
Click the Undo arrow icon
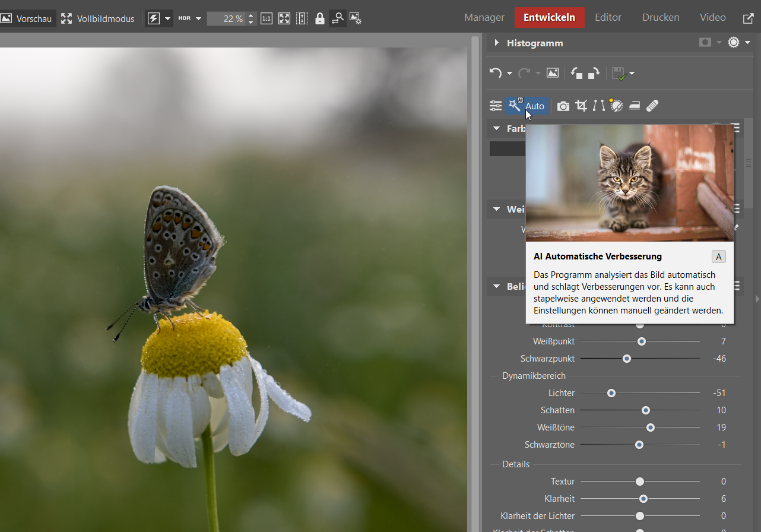pos(495,73)
